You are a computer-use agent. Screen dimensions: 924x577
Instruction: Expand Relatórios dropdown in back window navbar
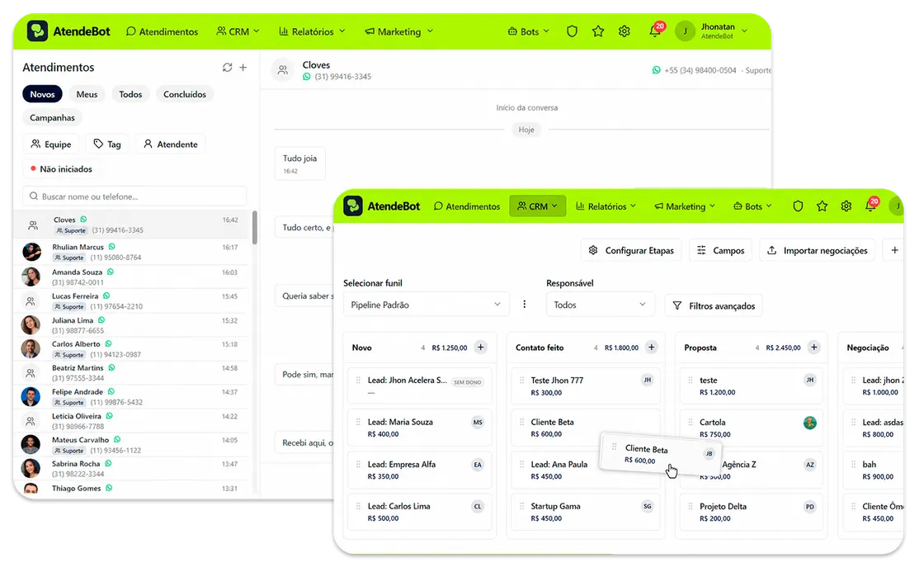[312, 31]
